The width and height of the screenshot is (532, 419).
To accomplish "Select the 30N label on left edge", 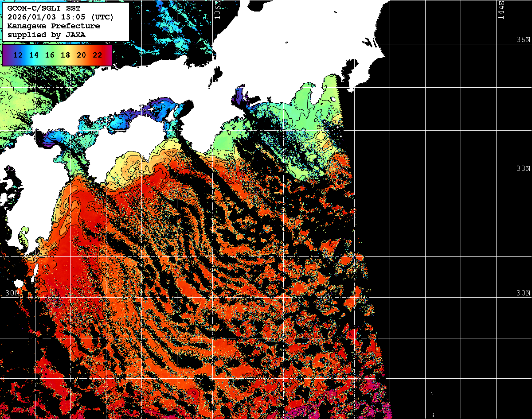I will [x=12, y=293].
